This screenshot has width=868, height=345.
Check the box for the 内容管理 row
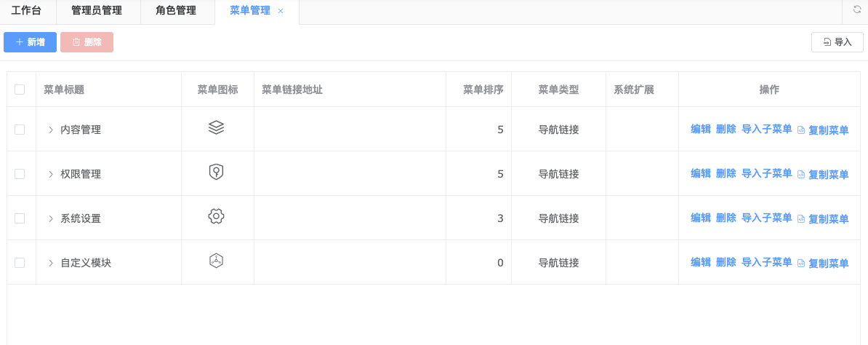tap(20, 130)
